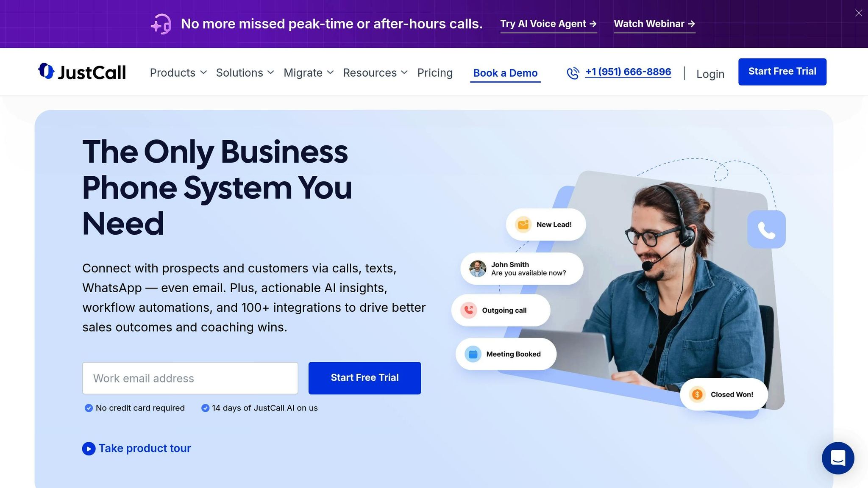Expand the Products dropdown menu

(178, 73)
